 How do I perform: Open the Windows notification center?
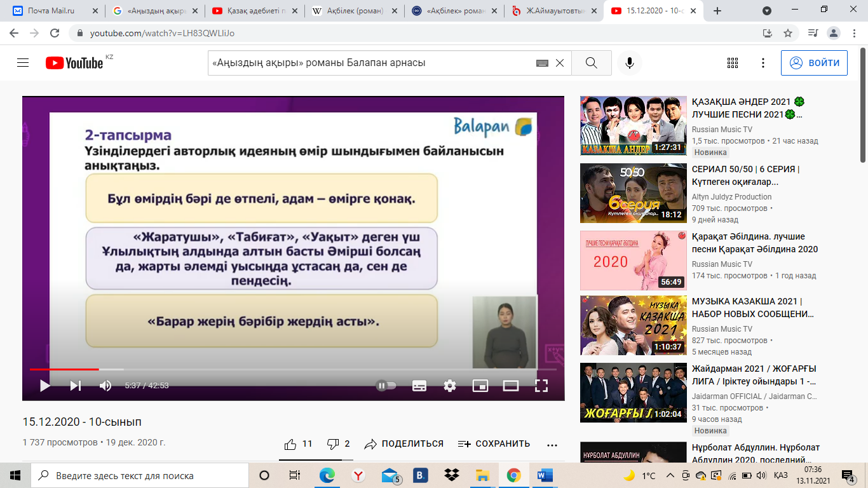[x=848, y=475]
